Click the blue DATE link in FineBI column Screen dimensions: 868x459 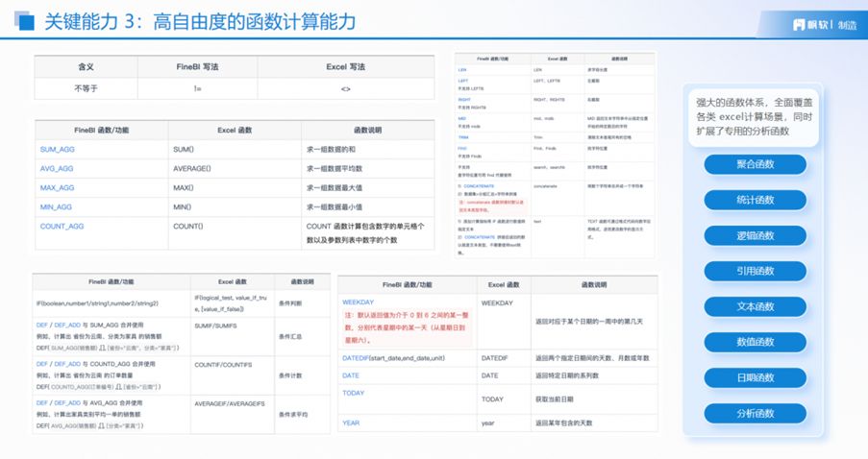[x=351, y=375]
